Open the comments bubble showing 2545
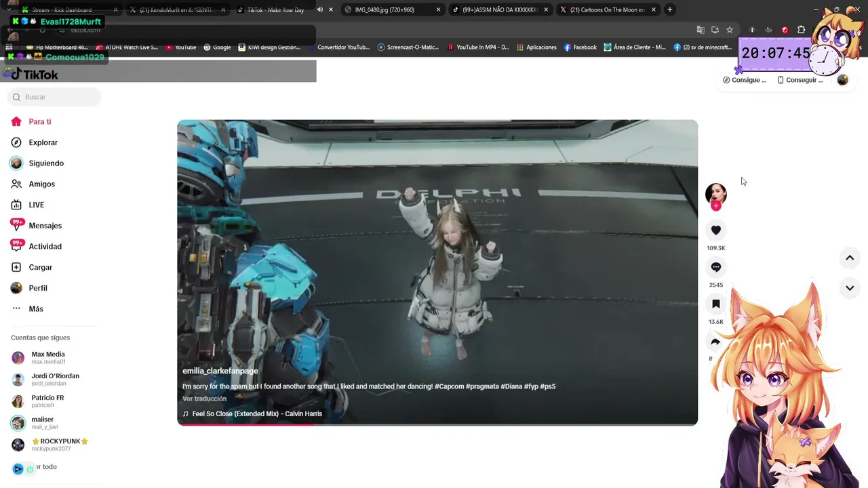The height and width of the screenshot is (488, 868). (715, 267)
